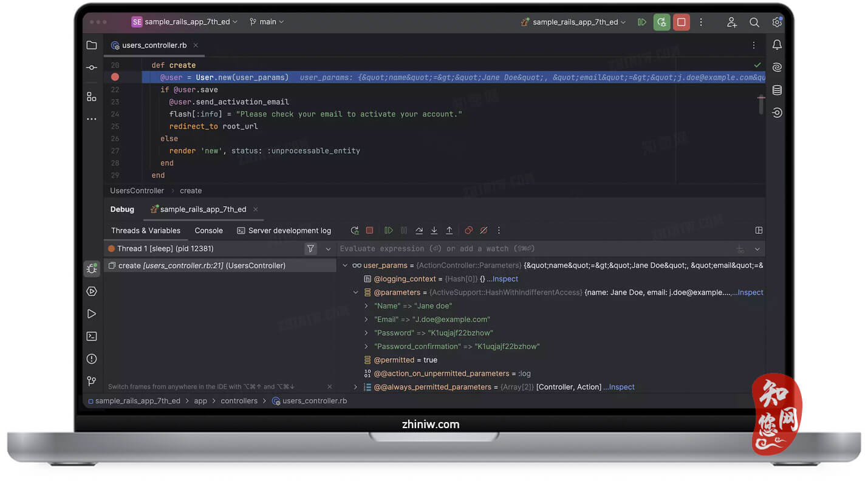Expand the "Email" hash entry
868x484 pixels.
(x=366, y=319)
